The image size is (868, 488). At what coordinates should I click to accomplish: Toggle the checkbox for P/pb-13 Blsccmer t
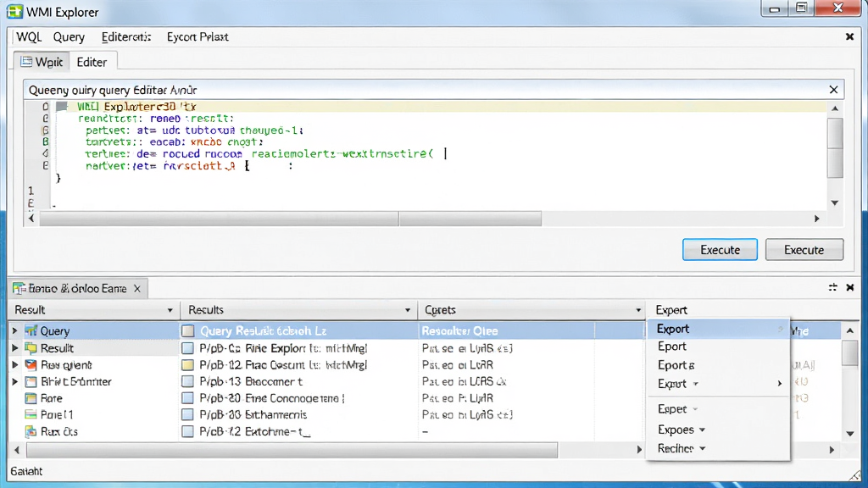point(188,382)
